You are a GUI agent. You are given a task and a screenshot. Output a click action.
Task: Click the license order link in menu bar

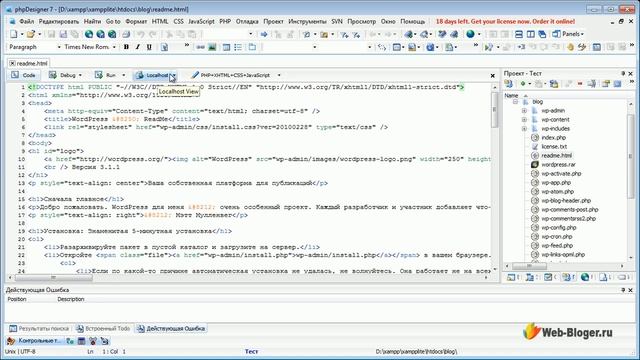click(x=505, y=21)
